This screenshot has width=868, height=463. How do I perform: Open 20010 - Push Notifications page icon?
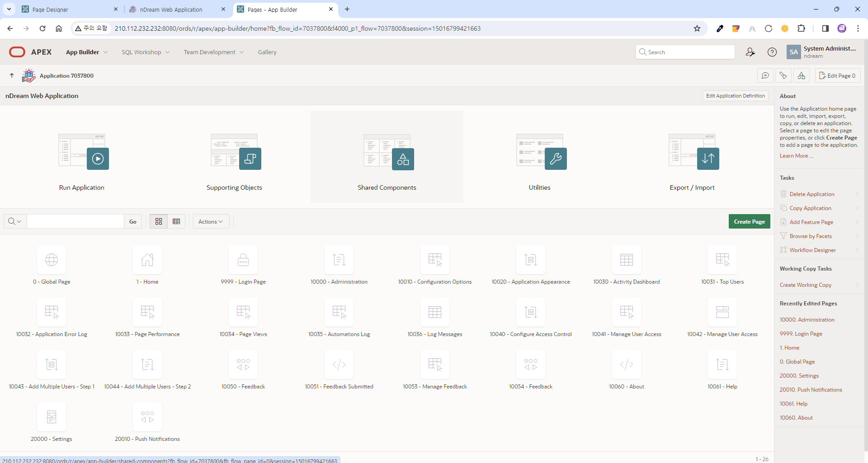tap(147, 417)
